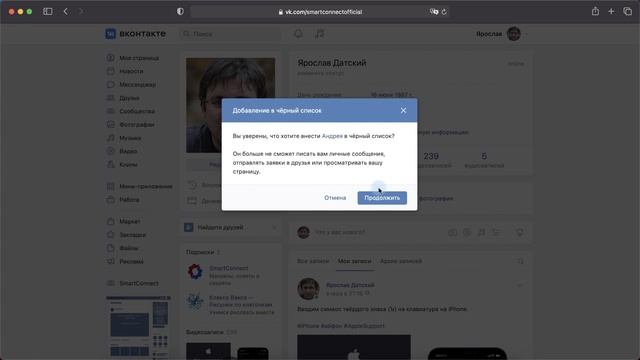Close the blacklist dialog with X
Image resolution: width=640 pixels, height=360 pixels.
pos(403,110)
